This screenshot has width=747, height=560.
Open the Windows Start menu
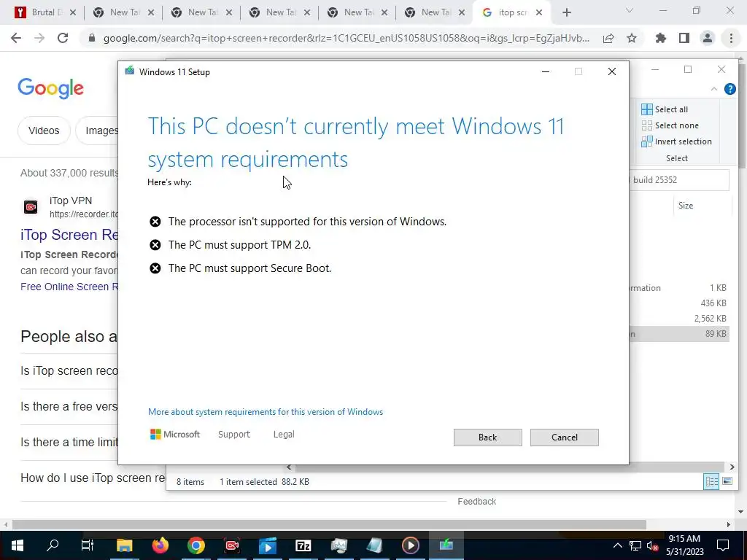click(x=18, y=545)
